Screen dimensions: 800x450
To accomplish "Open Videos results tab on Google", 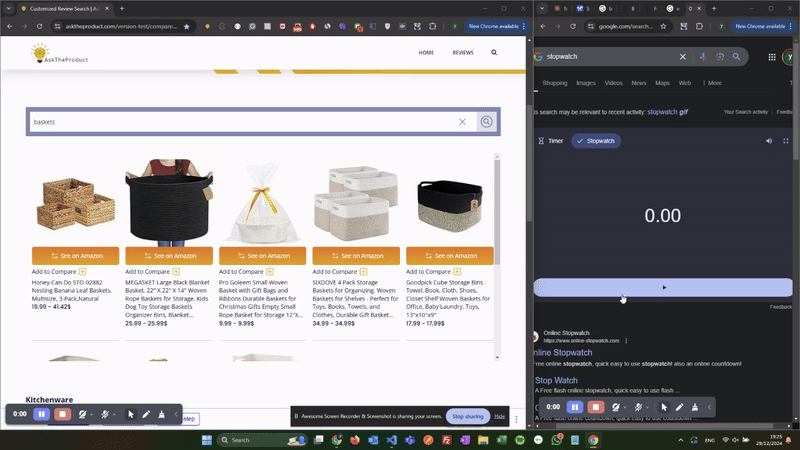I will [613, 83].
